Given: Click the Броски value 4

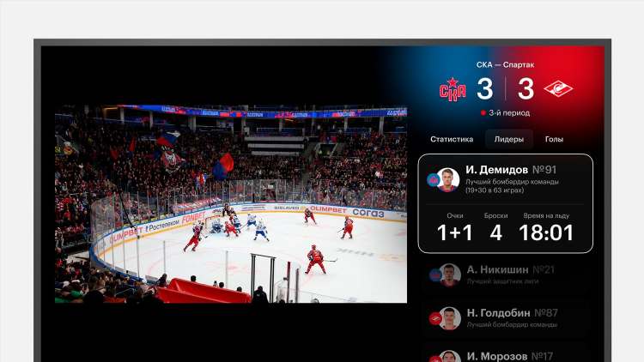Looking at the screenshot, I should (495, 232).
